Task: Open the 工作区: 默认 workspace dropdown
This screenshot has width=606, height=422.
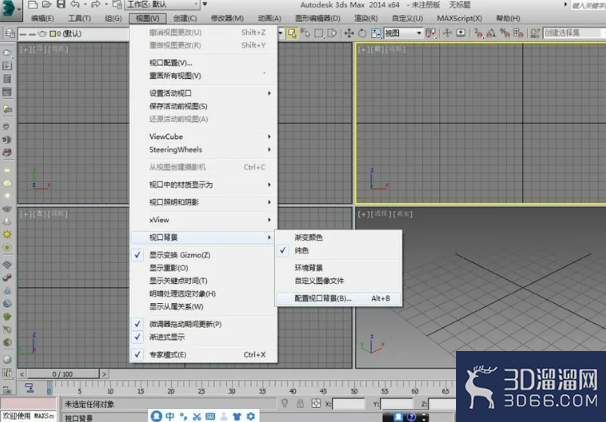Action: [x=162, y=5]
